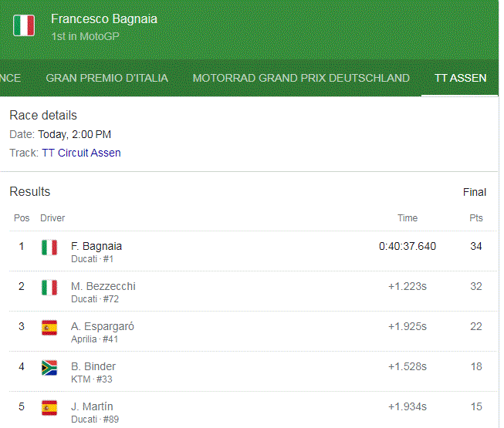Select driver name A. Espargaró
Screen dimensions: 504x428
click(103, 326)
